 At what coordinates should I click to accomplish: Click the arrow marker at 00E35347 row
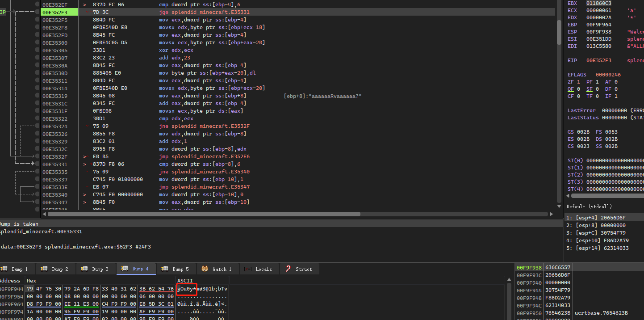coord(85,202)
